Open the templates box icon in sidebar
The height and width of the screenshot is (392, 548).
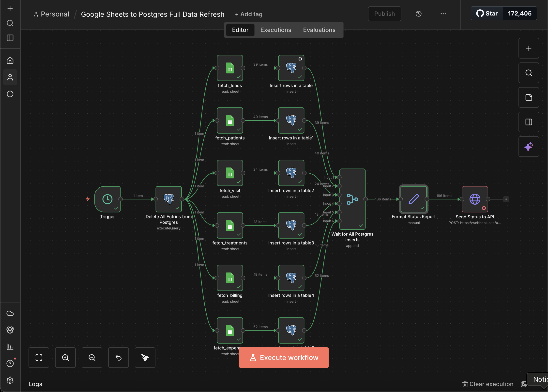coord(10,330)
